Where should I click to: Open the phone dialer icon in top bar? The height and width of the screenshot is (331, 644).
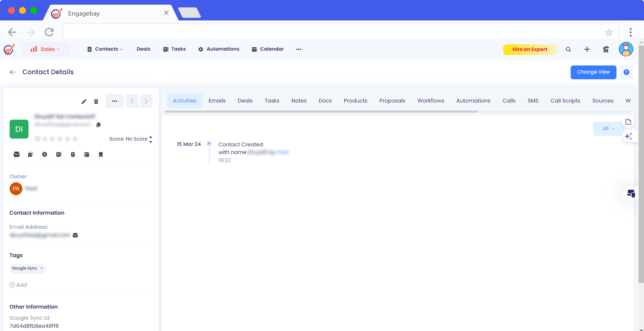(606, 49)
